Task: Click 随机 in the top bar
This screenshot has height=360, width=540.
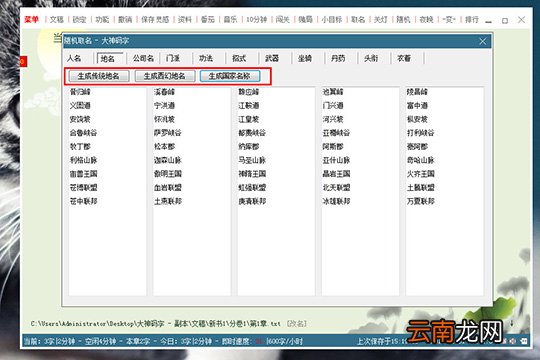Action: [403, 19]
